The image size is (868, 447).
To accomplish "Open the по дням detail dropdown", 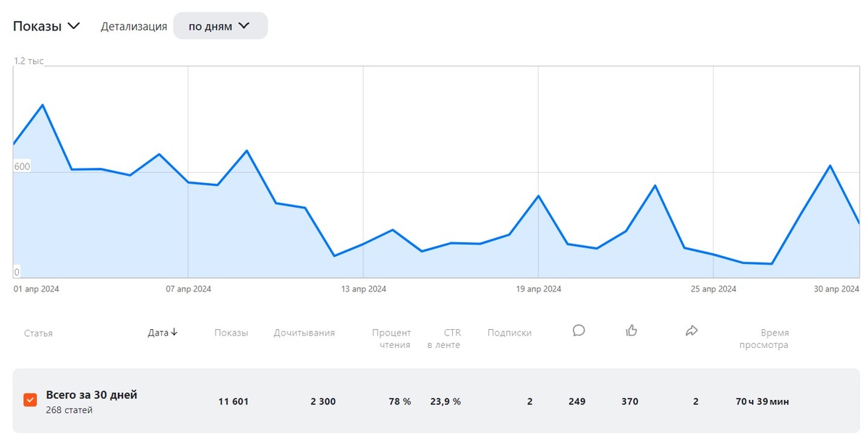I will [221, 26].
